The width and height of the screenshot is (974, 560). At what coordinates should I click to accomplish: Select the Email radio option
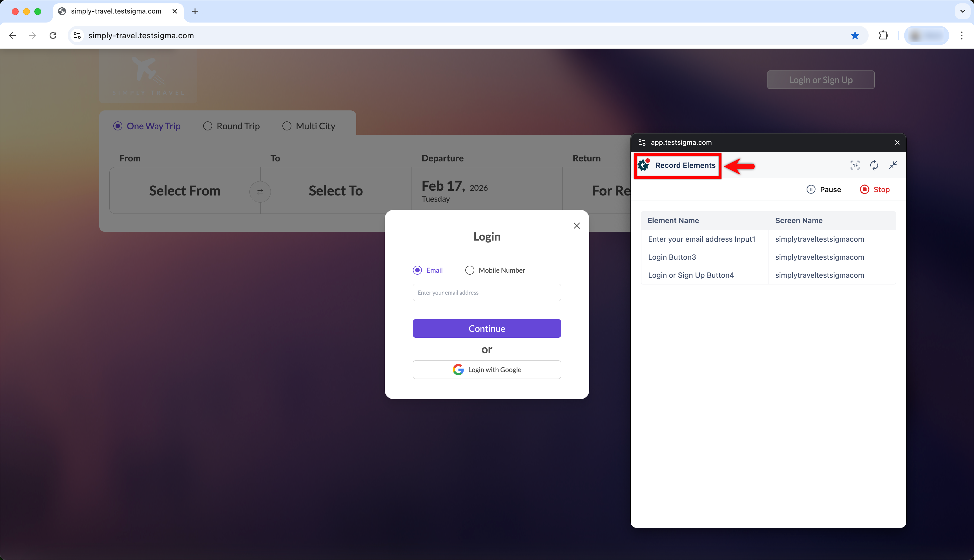tap(417, 270)
